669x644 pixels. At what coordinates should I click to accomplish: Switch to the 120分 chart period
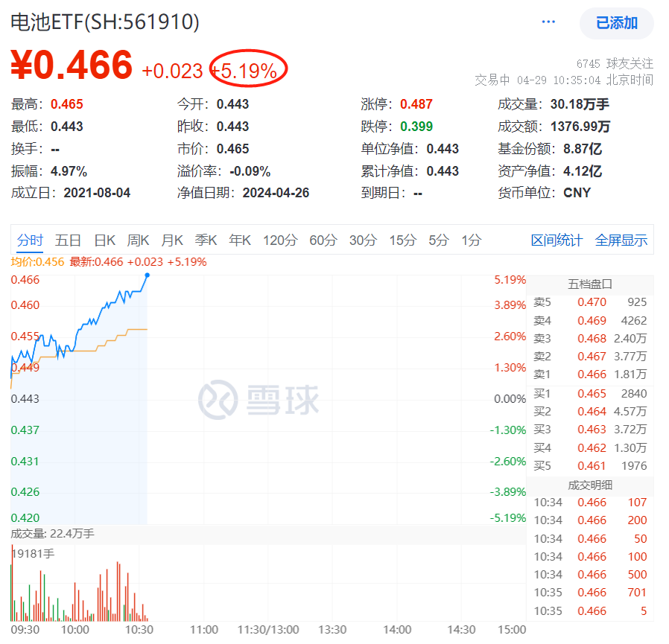(279, 240)
